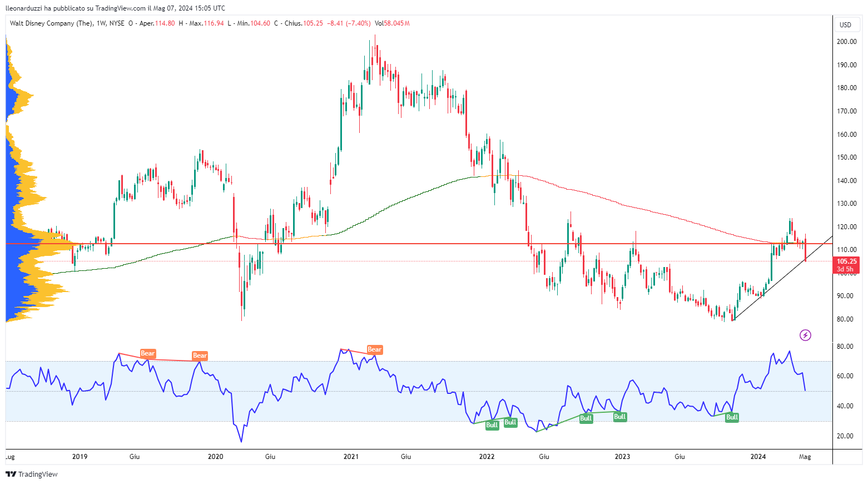Click 140.00 on the price scale

pos(846,181)
